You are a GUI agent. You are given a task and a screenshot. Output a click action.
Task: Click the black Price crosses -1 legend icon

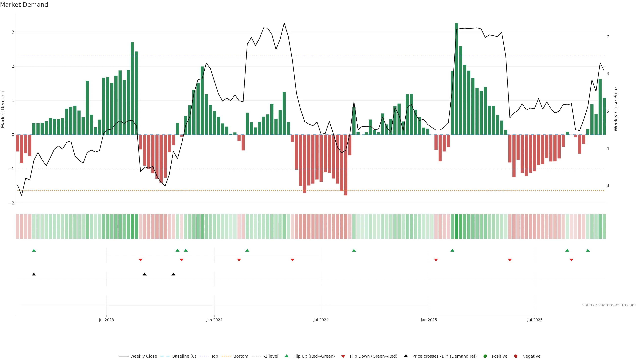point(406,356)
